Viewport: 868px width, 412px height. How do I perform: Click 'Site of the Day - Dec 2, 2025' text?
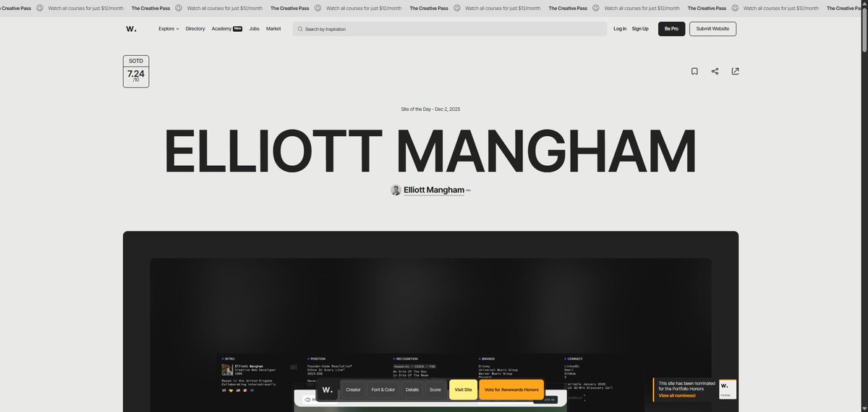point(430,109)
